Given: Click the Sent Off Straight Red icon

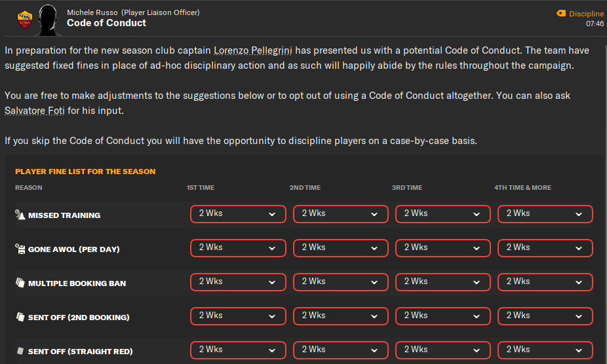Looking at the screenshot, I should pos(20,351).
